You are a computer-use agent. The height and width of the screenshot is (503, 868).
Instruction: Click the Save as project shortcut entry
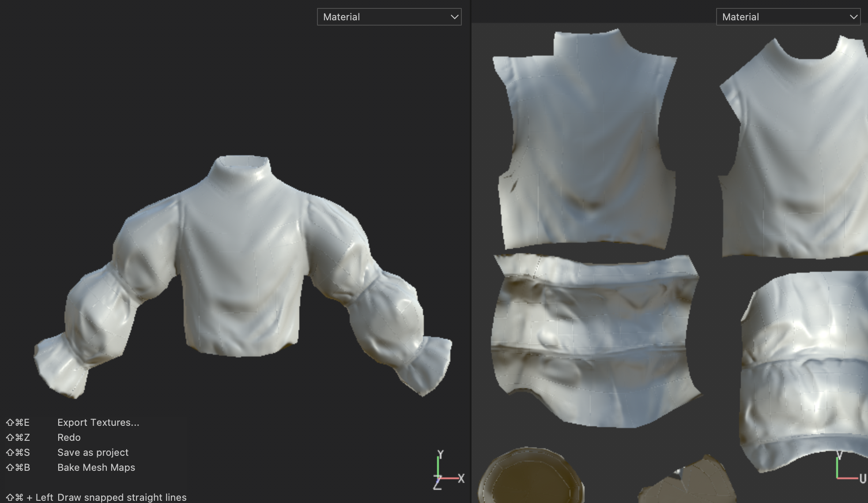[x=93, y=452]
